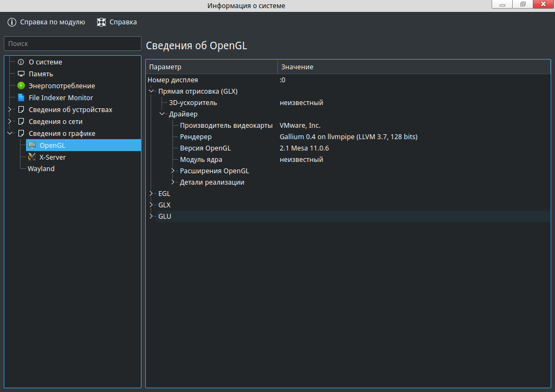Click the info icon next to О системе
Viewport: 555px width, 392px height.
pyautogui.click(x=21, y=62)
